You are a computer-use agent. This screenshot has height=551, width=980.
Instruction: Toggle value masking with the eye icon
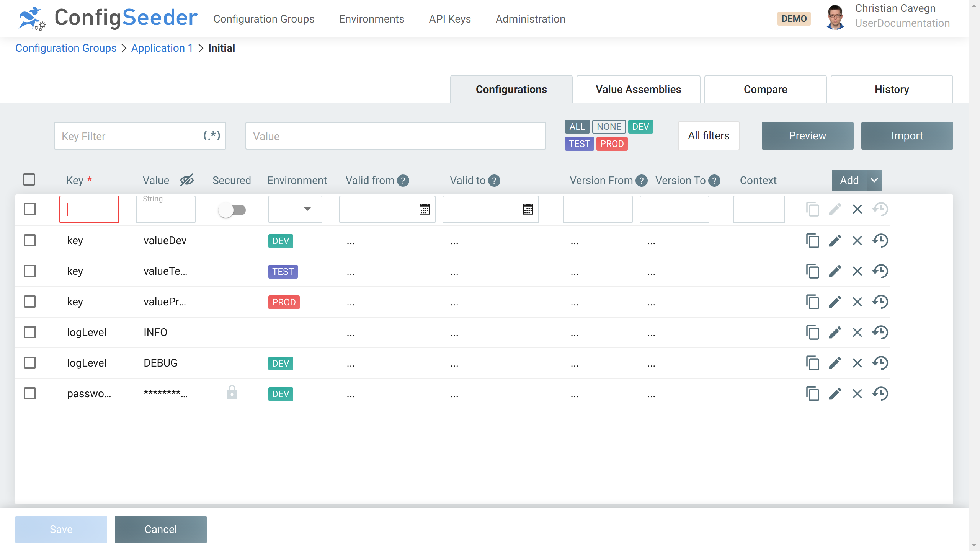186,180
